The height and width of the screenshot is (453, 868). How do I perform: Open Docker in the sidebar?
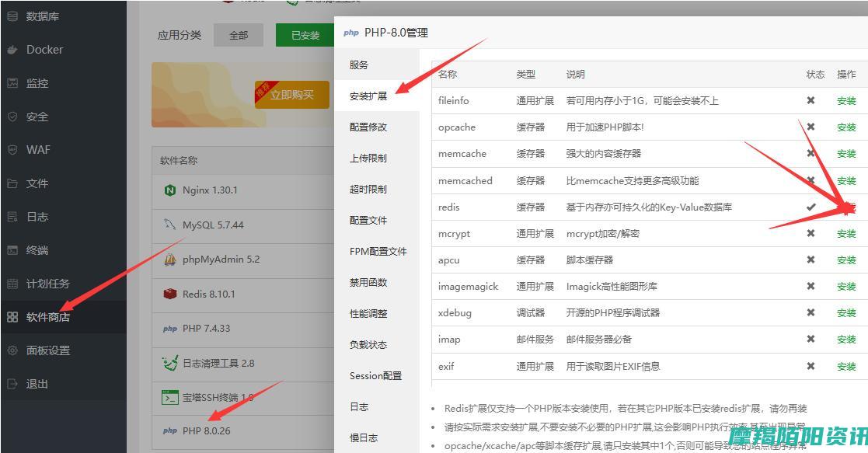(x=45, y=50)
